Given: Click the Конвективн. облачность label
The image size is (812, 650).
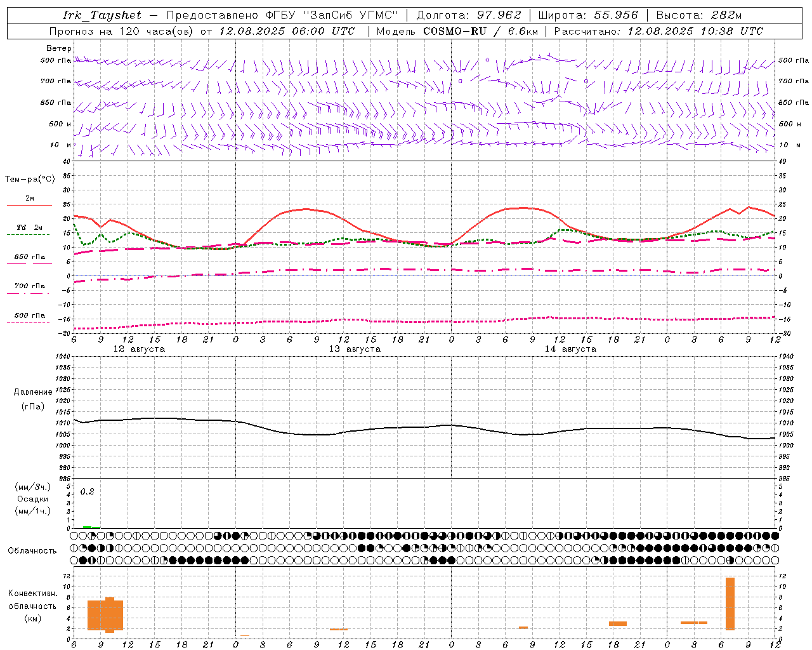Looking at the screenshot, I should point(32,600).
